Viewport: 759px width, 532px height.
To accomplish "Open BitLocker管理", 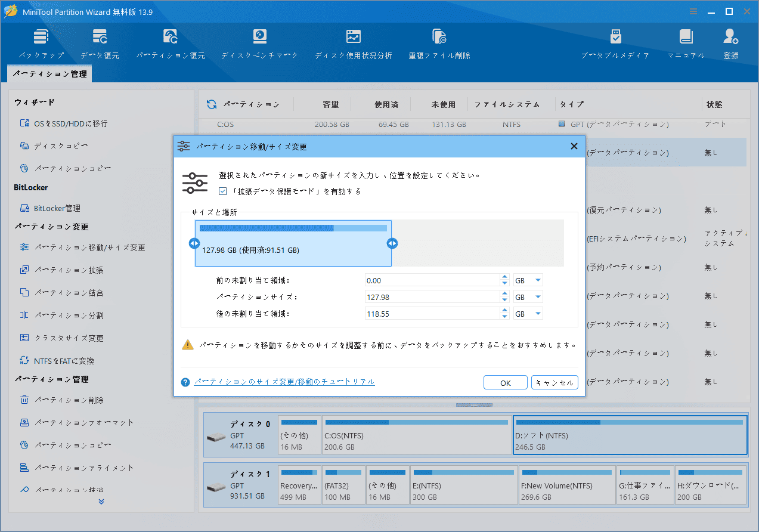I will [x=50, y=208].
